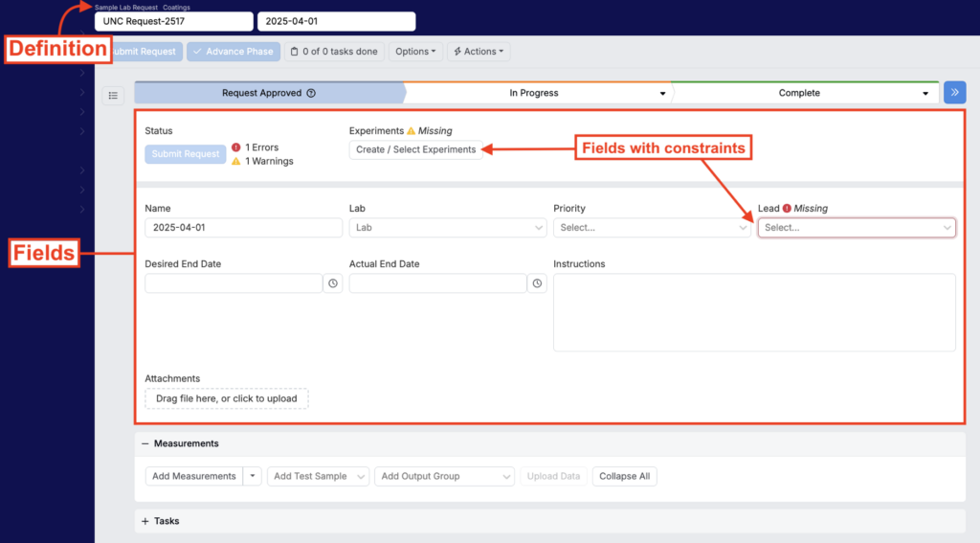Open the clock picker for Actual End Date
Screen dimensions: 980x543
click(537, 283)
